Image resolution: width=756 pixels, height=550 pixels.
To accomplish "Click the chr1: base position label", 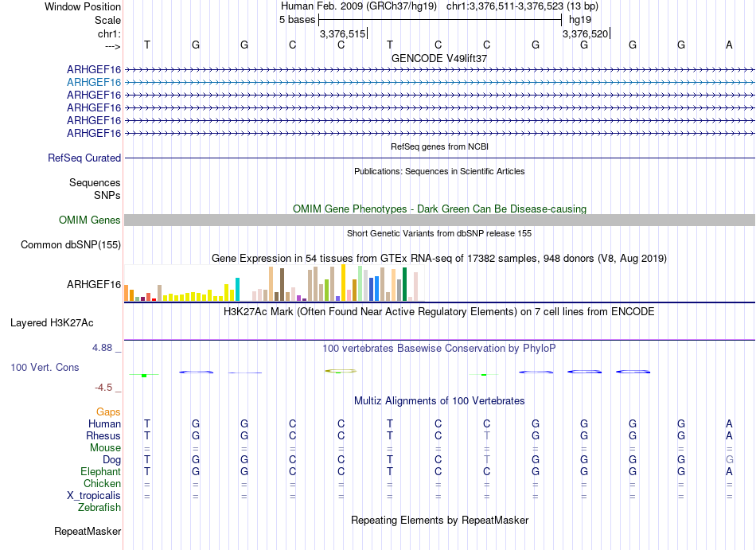I will pos(109,33).
